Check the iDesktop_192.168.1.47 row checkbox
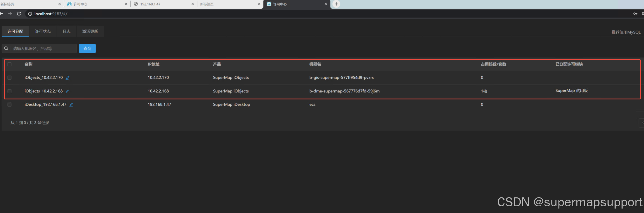Image resolution: width=644 pixels, height=213 pixels. point(9,104)
